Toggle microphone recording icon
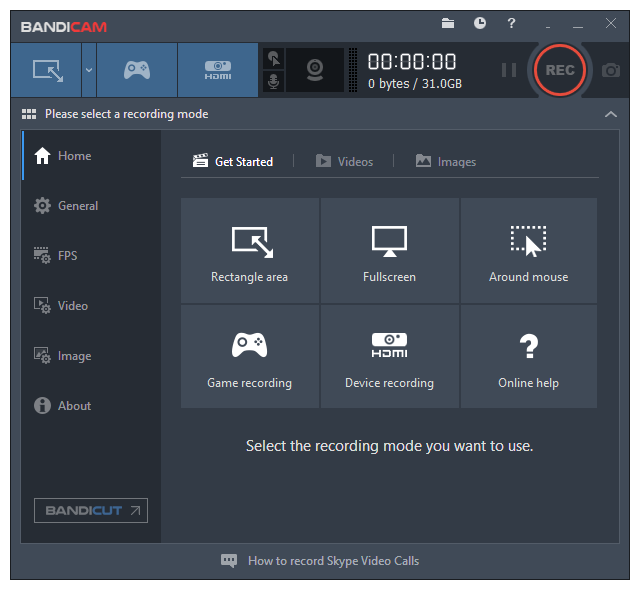The height and width of the screenshot is (593, 644). [274, 81]
